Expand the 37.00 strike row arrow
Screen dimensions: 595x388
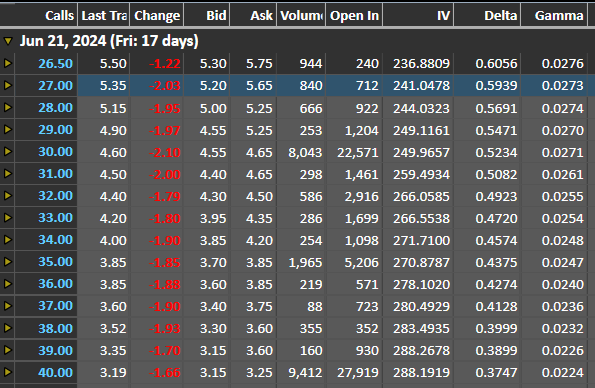click(x=8, y=306)
